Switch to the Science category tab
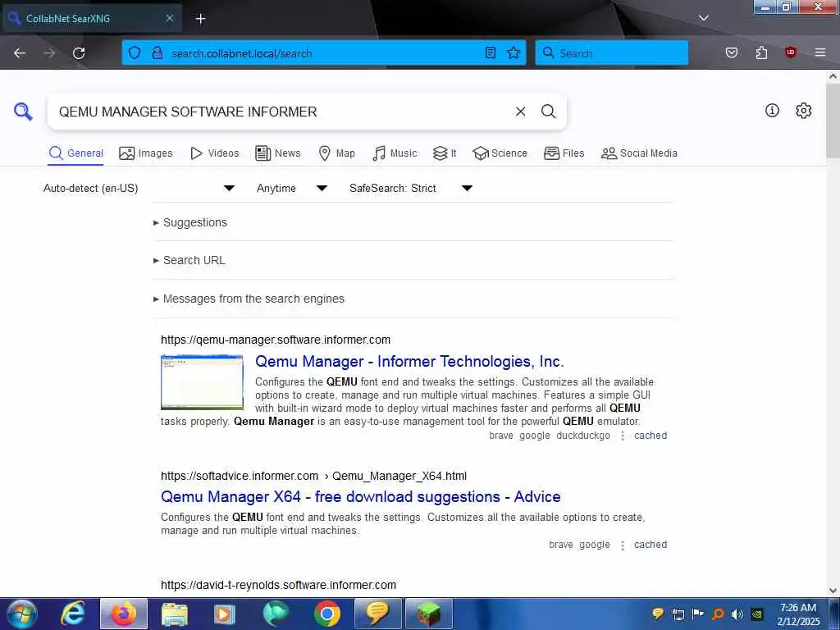The width and height of the screenshot is (840, 630). (500, 153)
